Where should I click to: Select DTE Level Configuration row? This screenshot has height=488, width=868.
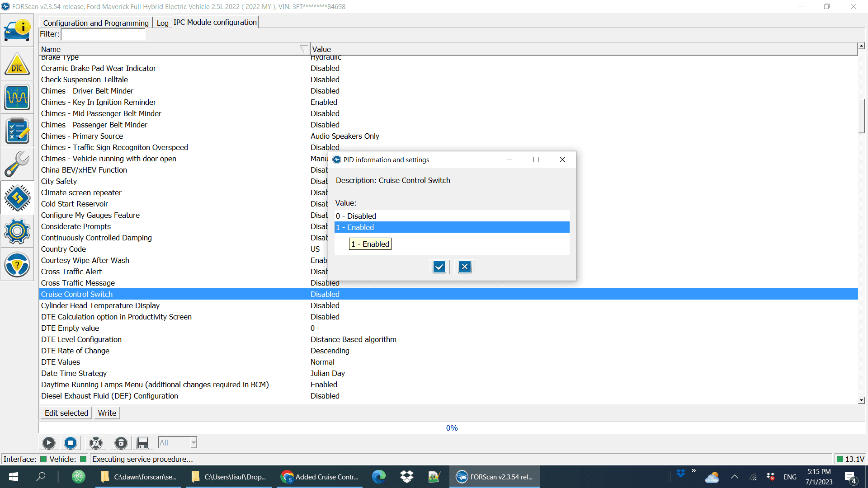448,339
